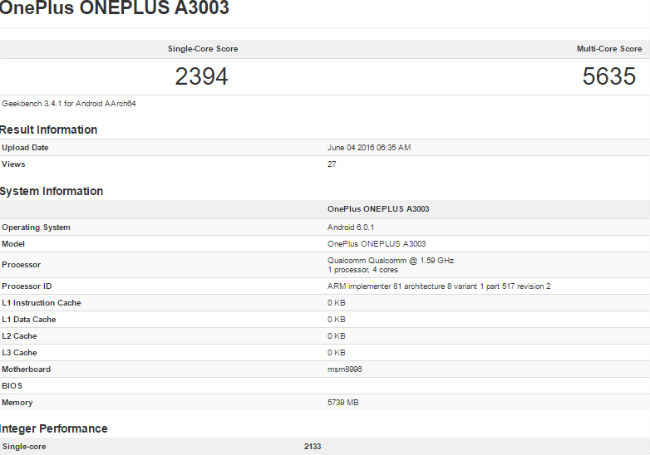Image resolution: width=650 pixels, height=455 pixels.
Task: Click the L1 Data Cache label
Action: tap(29, 319)
